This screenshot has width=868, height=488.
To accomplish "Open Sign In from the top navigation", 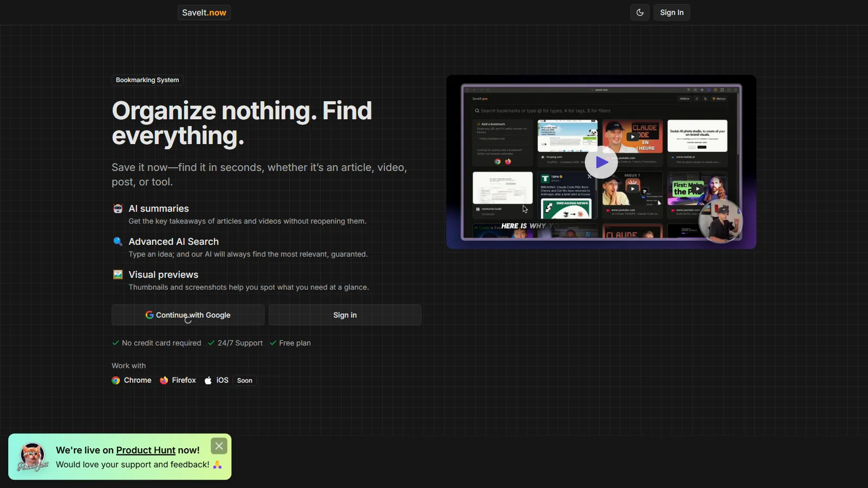I will click(672, 12).
